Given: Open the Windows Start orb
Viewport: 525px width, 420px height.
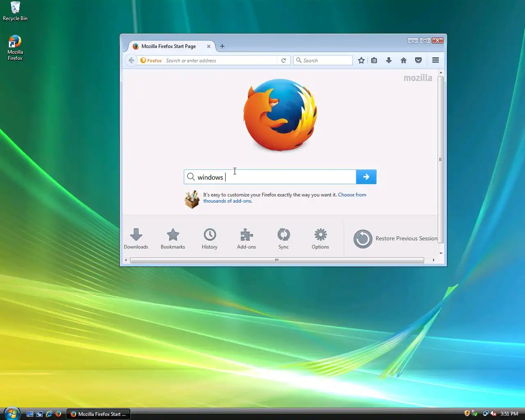Looking at the screenshot, I should click(11, 413).
